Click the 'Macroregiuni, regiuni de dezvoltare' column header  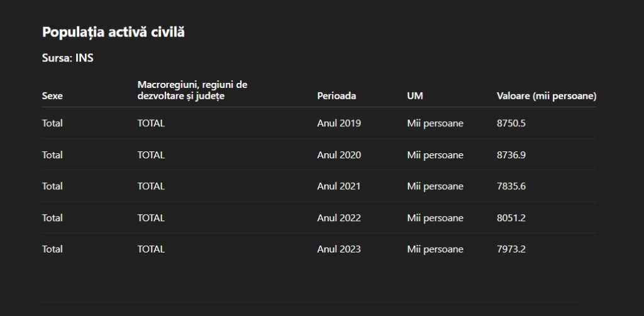192,90
